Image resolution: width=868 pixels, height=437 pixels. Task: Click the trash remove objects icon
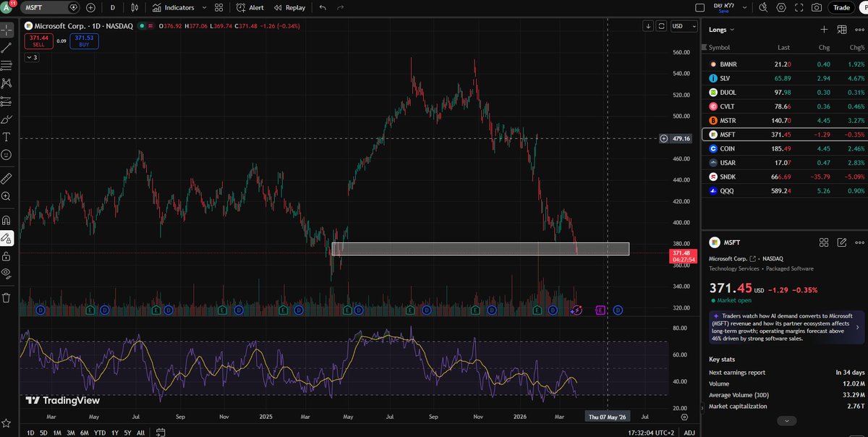[7, 297]
